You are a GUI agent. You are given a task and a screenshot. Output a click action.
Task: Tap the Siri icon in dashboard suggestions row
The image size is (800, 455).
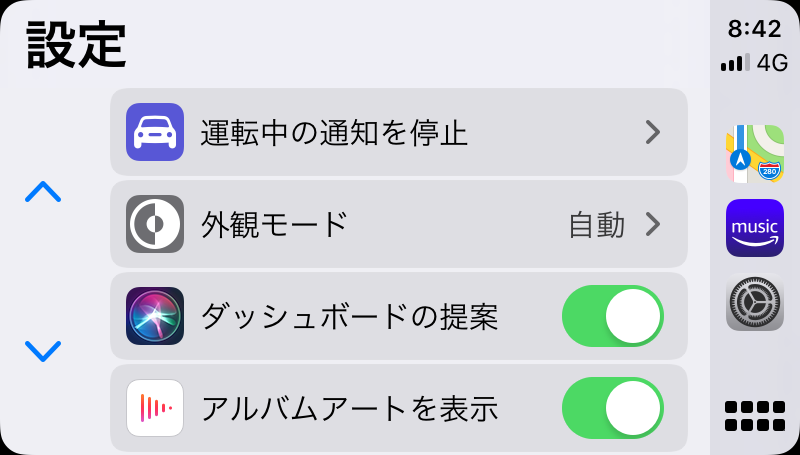[x=155, y=316]
